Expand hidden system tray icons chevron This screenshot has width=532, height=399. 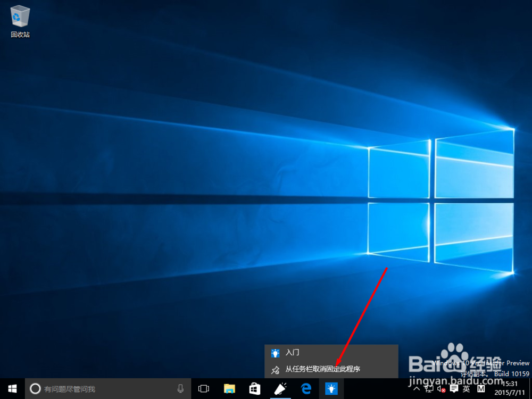[417, 389]
